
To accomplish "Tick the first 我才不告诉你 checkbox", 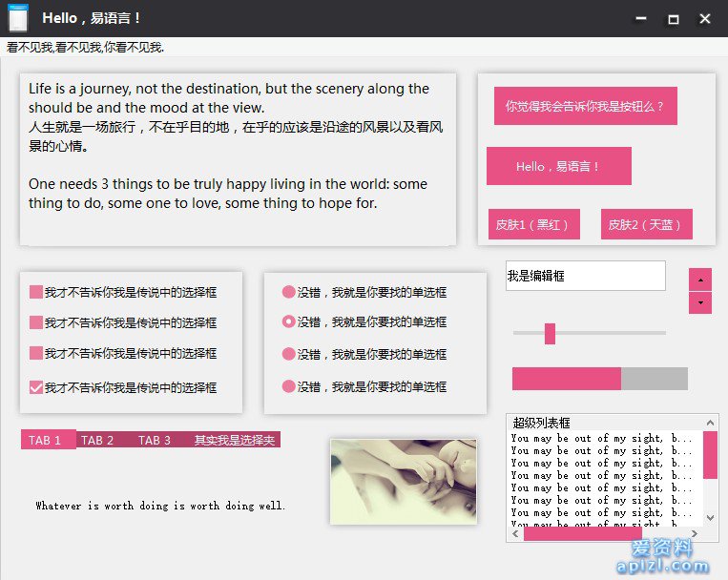I will 35,292.
